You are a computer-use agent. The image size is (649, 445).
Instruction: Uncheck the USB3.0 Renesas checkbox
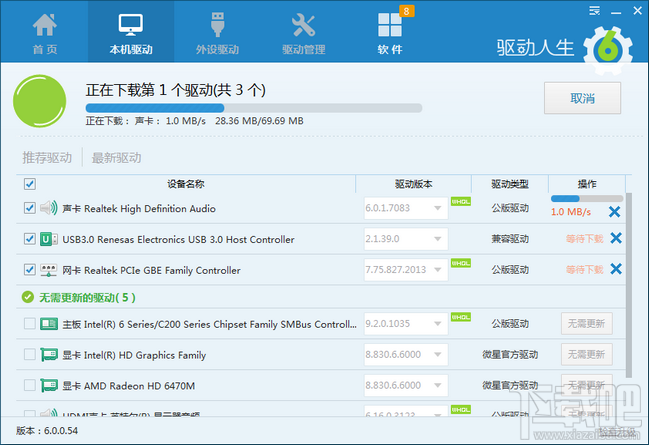pos(30,239)
